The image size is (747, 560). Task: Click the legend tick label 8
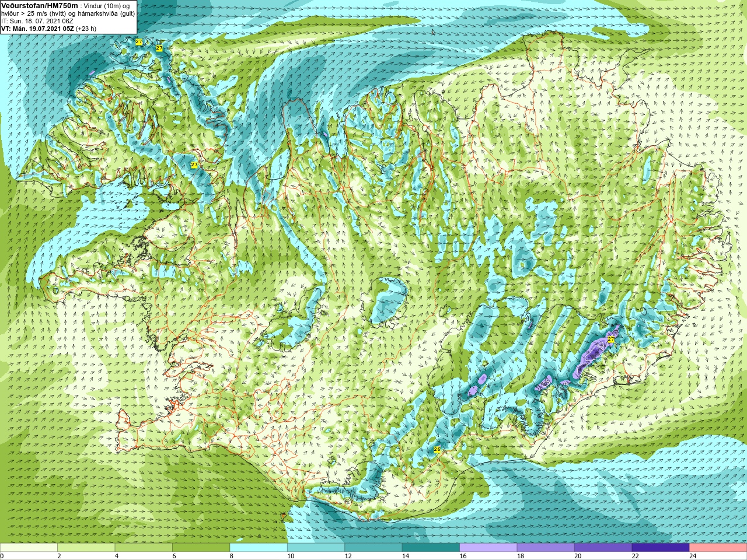click(x=232, y=556)
